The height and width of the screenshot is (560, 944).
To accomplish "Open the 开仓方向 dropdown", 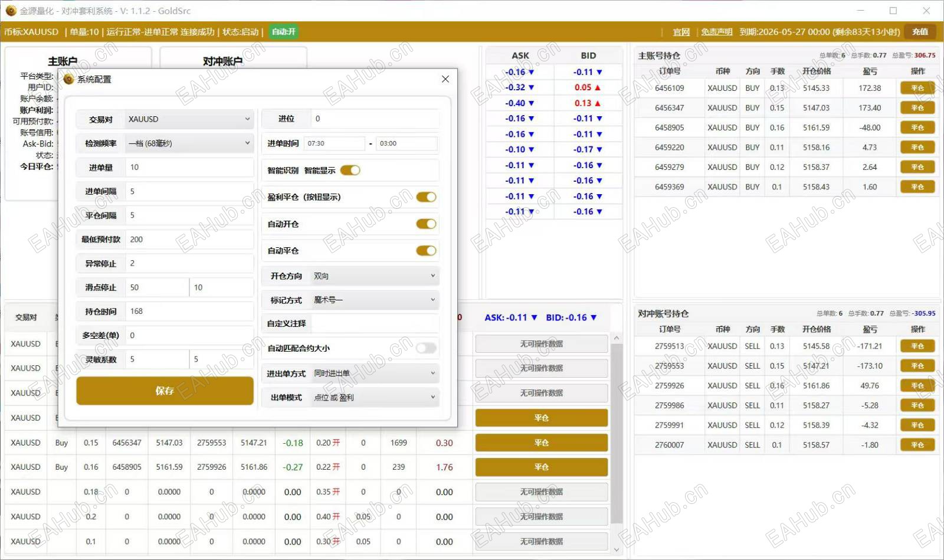I will (375, 276).
